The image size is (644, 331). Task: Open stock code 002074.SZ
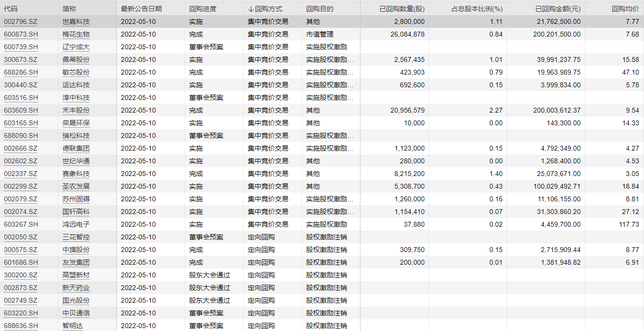(x=20, y=212)
